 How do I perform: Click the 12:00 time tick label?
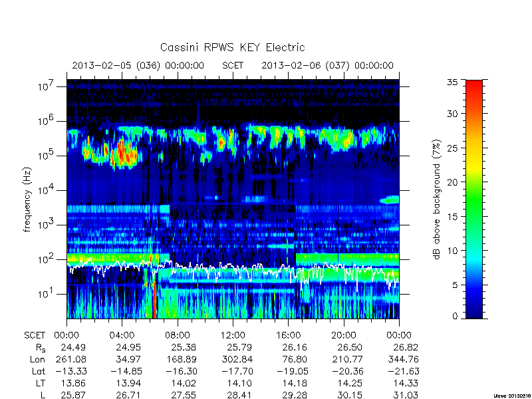click(233, 335)
